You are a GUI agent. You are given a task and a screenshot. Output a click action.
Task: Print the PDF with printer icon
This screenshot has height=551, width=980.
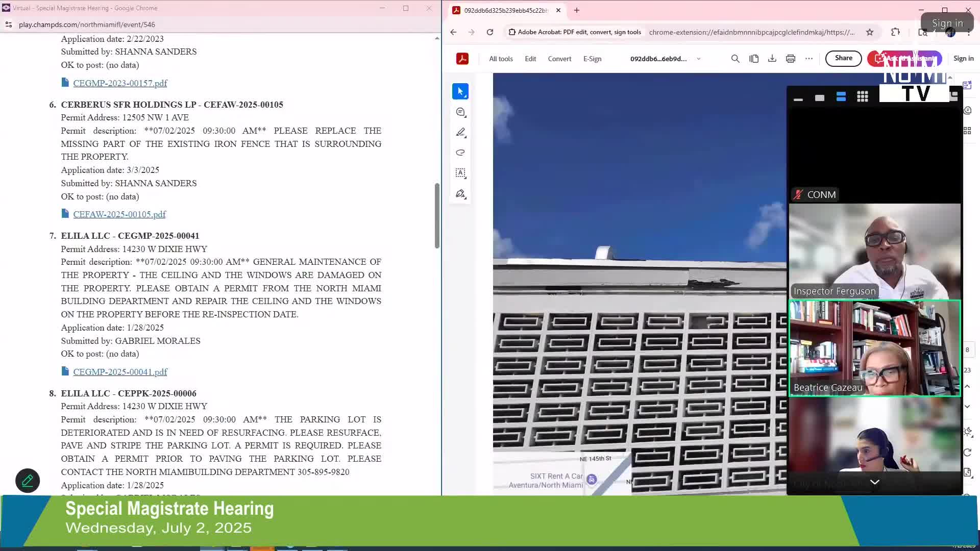pyautogui.click(x=790, y=59)
